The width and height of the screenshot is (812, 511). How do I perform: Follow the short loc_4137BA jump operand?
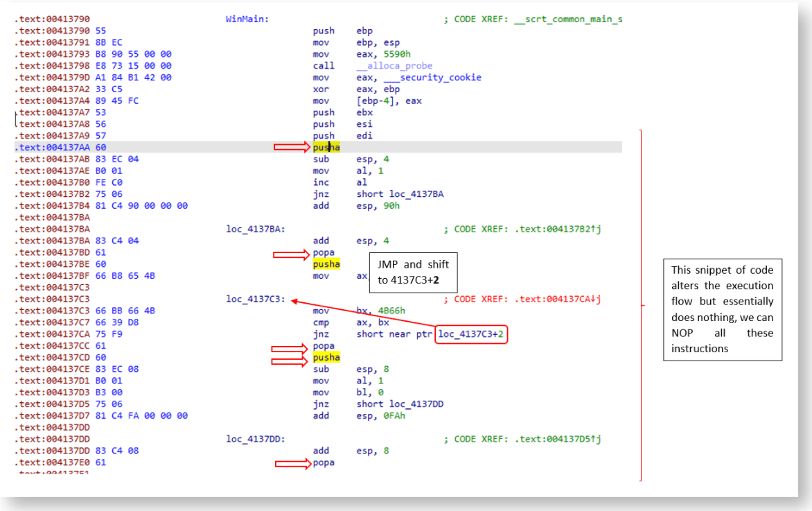(400, 194)
